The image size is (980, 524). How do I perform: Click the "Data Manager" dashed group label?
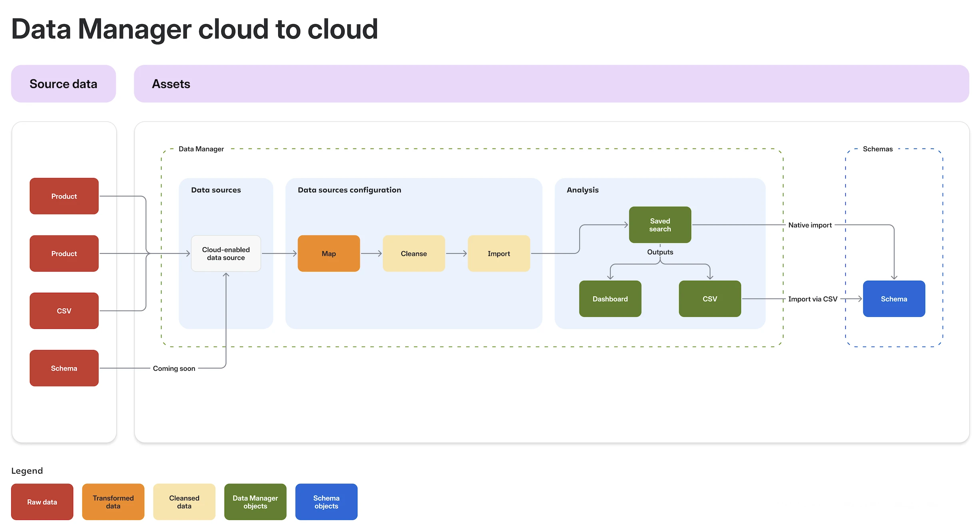(201, 149)
